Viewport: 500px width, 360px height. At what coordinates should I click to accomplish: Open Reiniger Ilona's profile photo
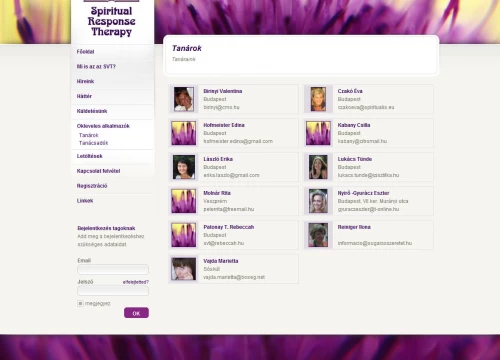[318, 235]
